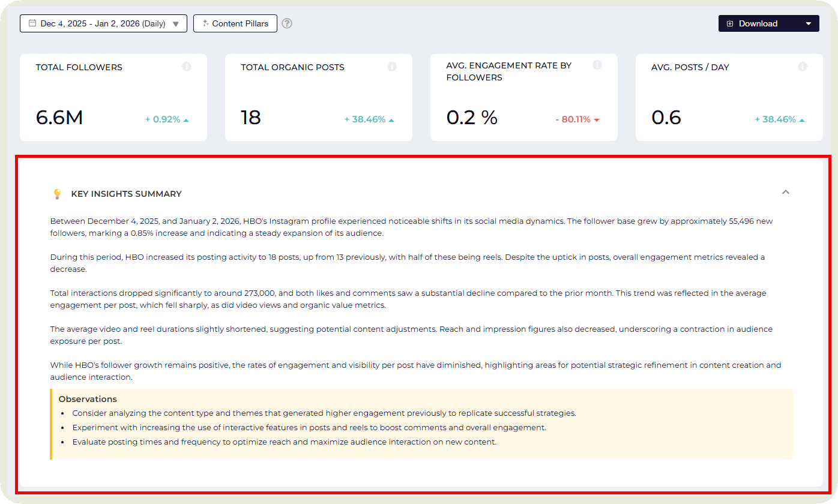Click the Download button
The height and width of the screenshot is (504, 838).
[756, 23]
